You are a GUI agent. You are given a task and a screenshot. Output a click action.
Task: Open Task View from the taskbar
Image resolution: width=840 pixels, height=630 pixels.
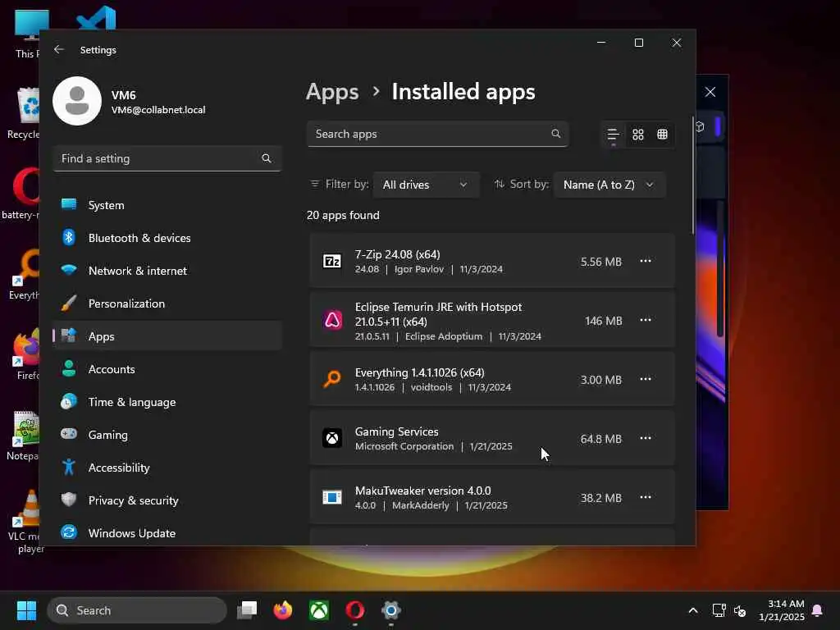[247, 610]
